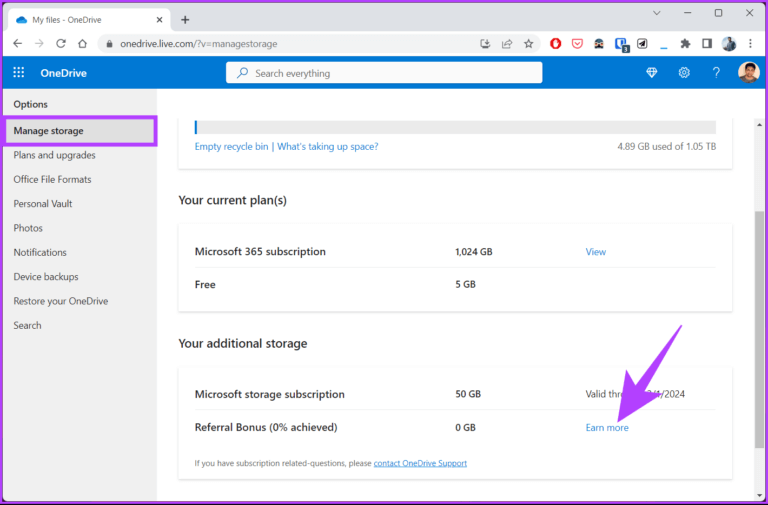Click the scrollbar down arrow

(x=759, y=494)
